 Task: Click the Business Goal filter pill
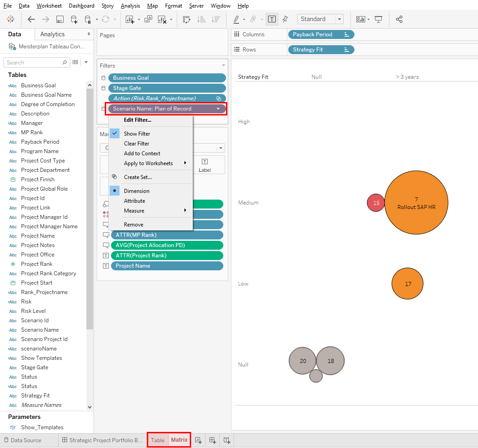[x=167, y=78]
